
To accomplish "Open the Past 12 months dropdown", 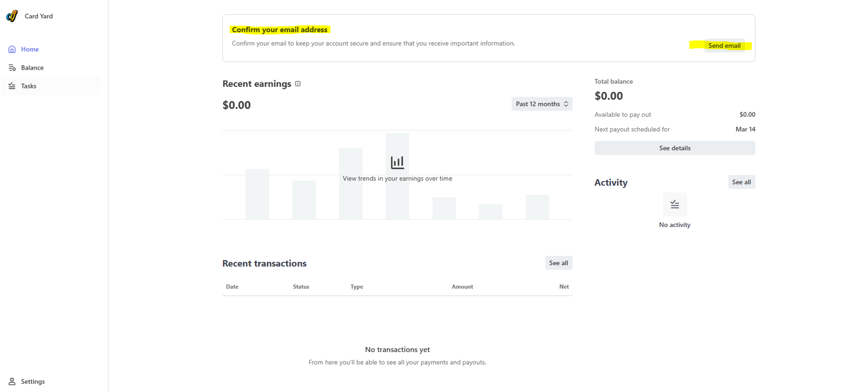I will click(x=538, y=104).
